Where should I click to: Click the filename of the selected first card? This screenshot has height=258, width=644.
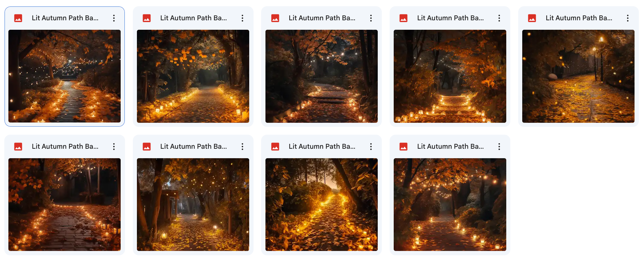point(65,18)
